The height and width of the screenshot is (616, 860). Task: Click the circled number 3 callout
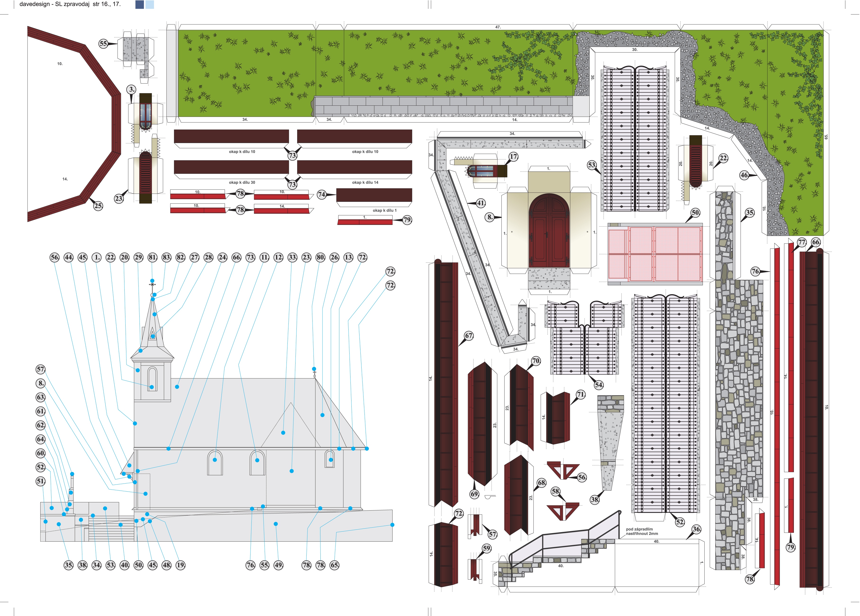131,90
